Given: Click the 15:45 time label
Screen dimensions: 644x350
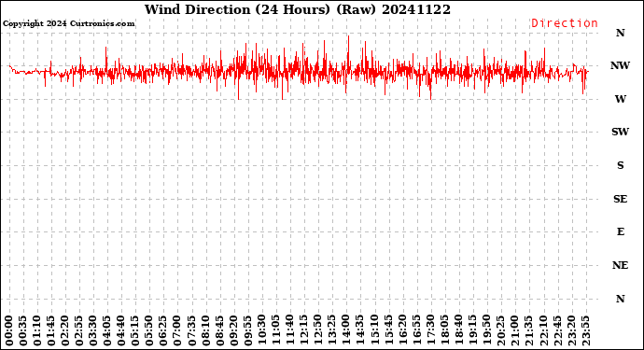Looking at the screenshot, I should (388, 331).
